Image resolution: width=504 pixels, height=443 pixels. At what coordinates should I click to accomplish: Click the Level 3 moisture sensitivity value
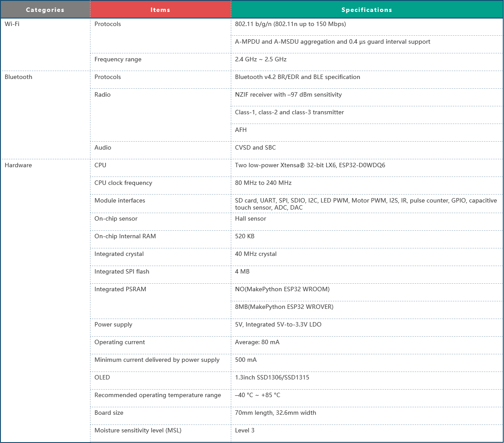click(244, 431)
